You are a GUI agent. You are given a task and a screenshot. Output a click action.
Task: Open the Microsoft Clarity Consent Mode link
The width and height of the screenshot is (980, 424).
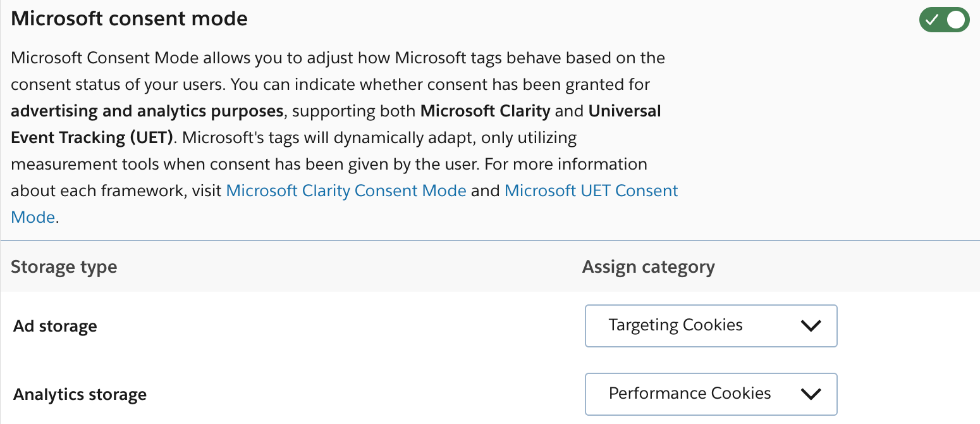click(345, 190)
